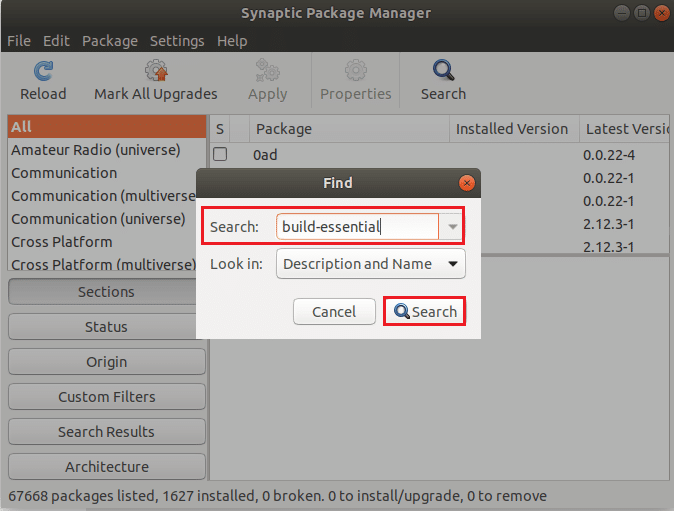Open the Settings menu
This screenshot has height=511, width=674.
coord(177,41)
